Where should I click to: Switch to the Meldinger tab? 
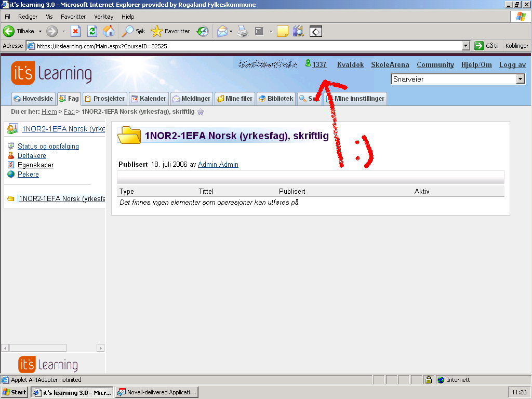pyautogui.click(x=192, y=99)
